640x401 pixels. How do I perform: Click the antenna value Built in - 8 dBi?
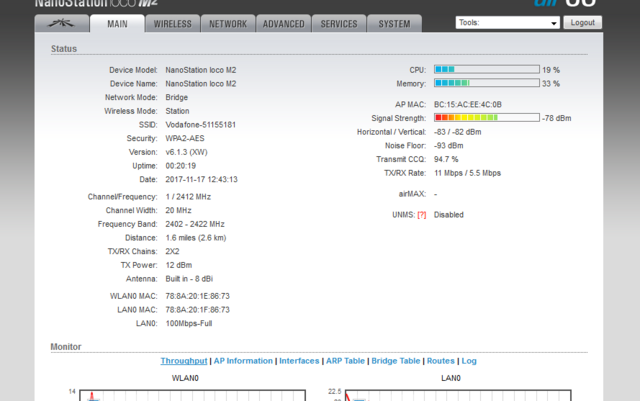(x=189, y=279)
